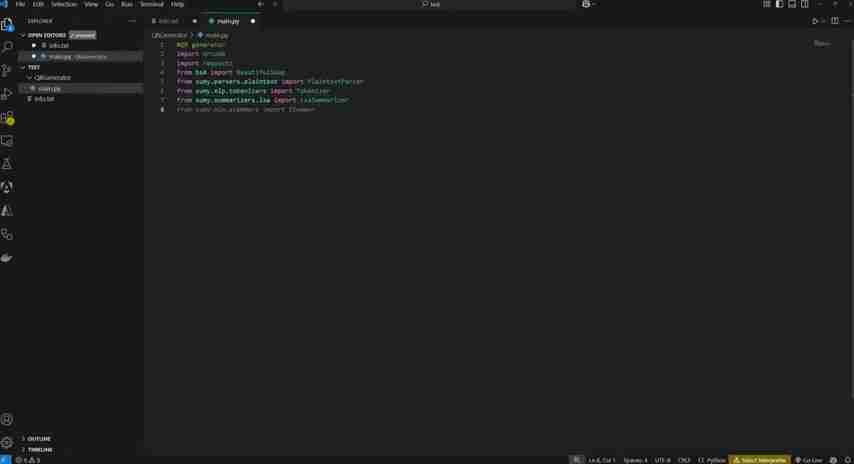
Task: Go to line via Ln, Col indicator
Action: pyautogui.click(x=602, y=460)
